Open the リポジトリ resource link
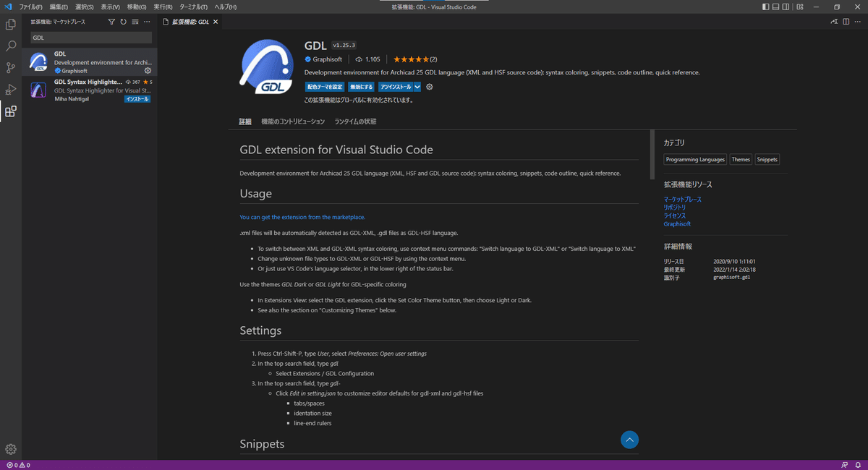The image size is (868, 470). tap(675, 208)
